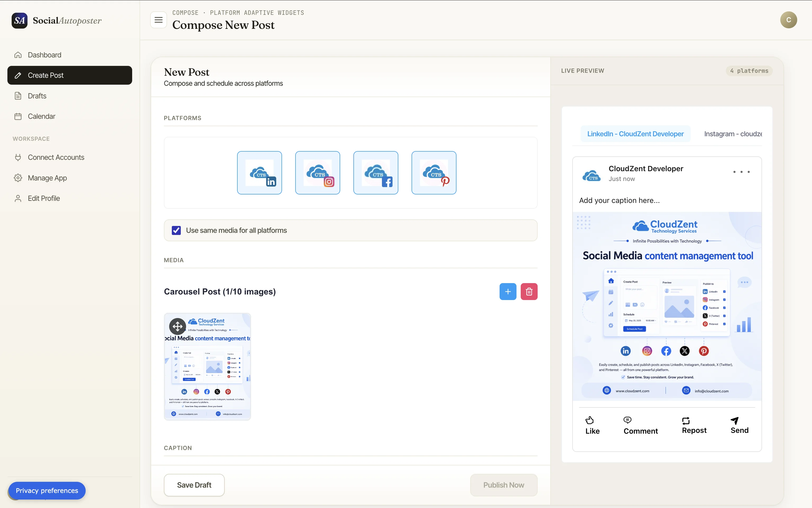
Task: Open three-dot menu on preview post
Action: [x=741, y=172]
